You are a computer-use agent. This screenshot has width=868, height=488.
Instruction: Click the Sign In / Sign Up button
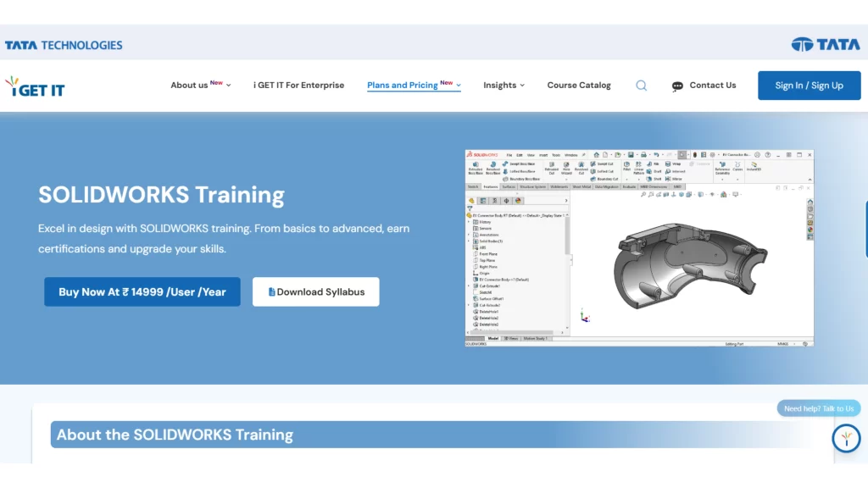click(x=809, y=86)
